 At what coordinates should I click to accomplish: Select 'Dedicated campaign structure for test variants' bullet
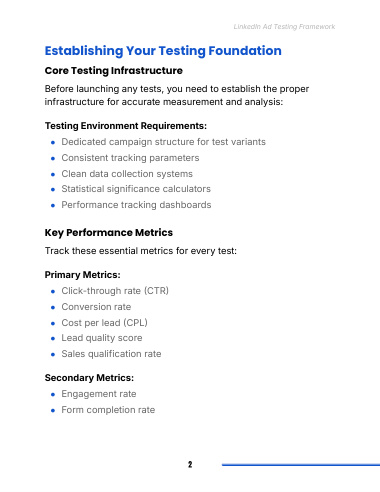(163, 142)
